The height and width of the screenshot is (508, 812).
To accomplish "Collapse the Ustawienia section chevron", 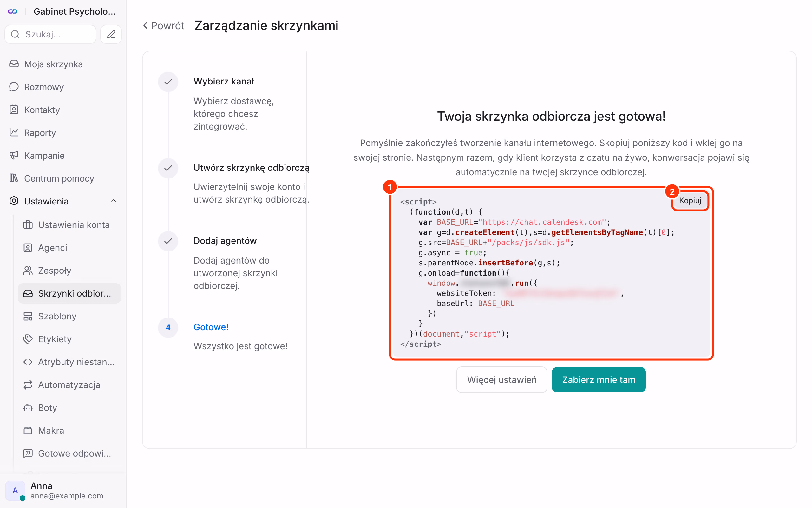I will [x=114, y=201].
